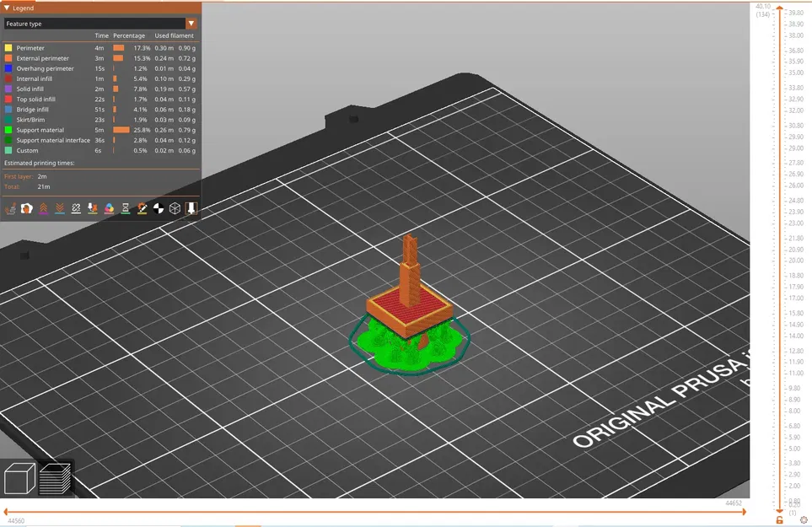812x527 pixels.
Task: Toggle Internal infill visibility in legend
Action: coord(100,78)
